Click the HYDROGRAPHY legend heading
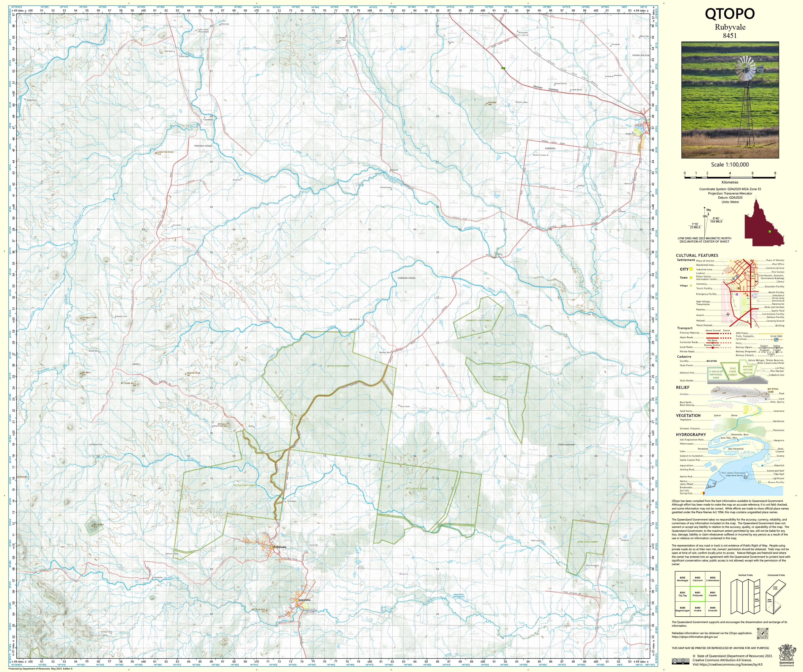This screenshot has width=803, height=672. (x=691, y=435)
